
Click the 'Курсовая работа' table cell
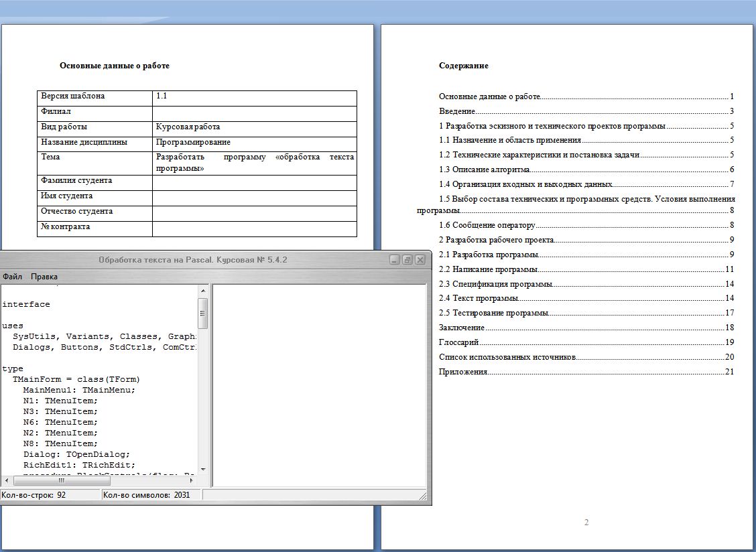[x=255, y=129]
